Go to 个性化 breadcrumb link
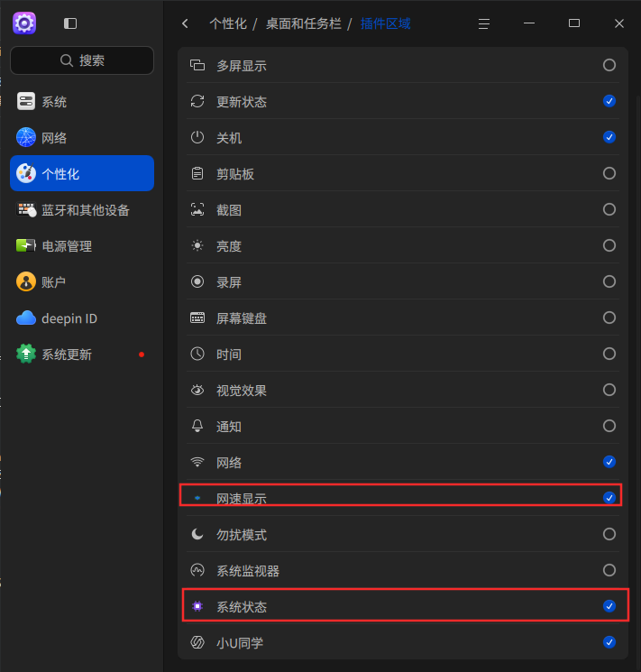Image resolution: width=641 pixels, height=672 pixels. (228, 23)
